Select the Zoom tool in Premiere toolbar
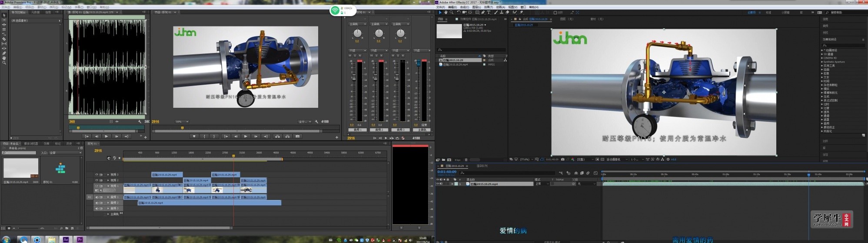868x243 pixels. (x=4, y=63)
